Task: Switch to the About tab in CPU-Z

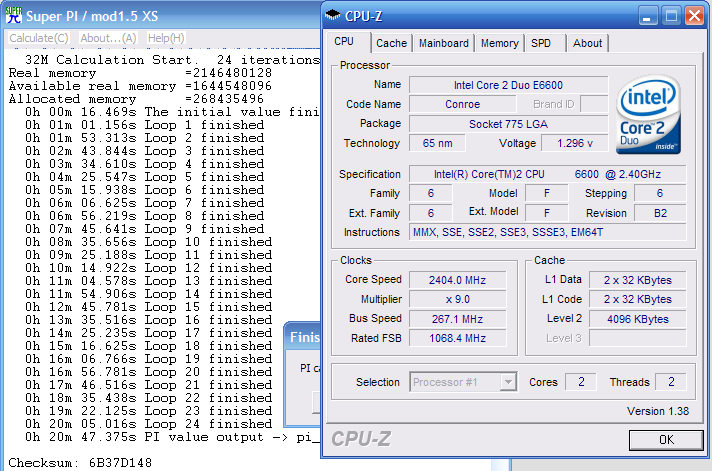Action: point(587,43)
